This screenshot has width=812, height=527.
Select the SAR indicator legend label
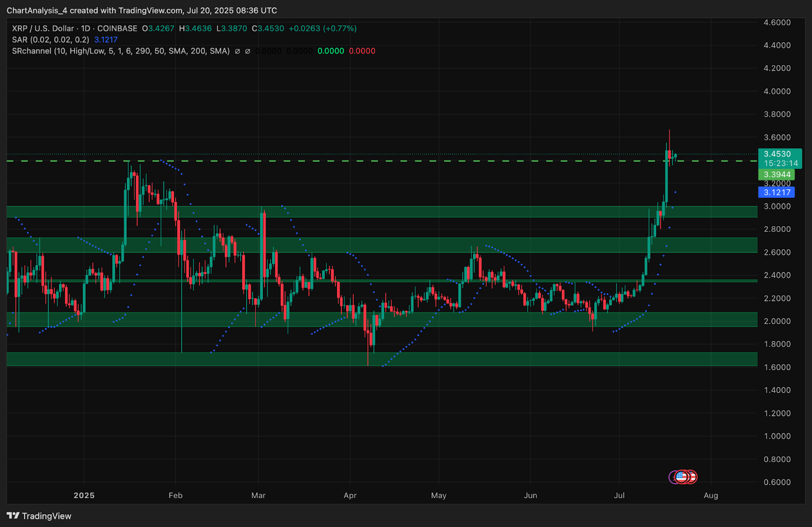(x=50, y=40)
